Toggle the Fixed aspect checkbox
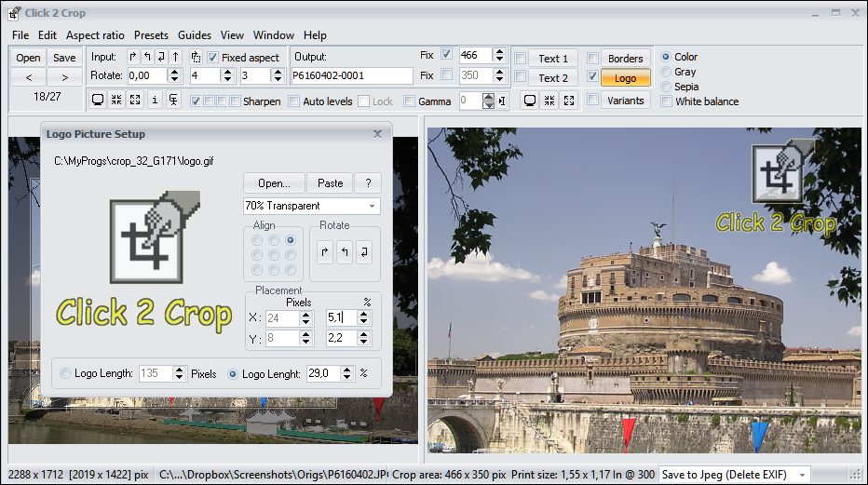This screenshot has height=485, width=868. click(212, 58)
